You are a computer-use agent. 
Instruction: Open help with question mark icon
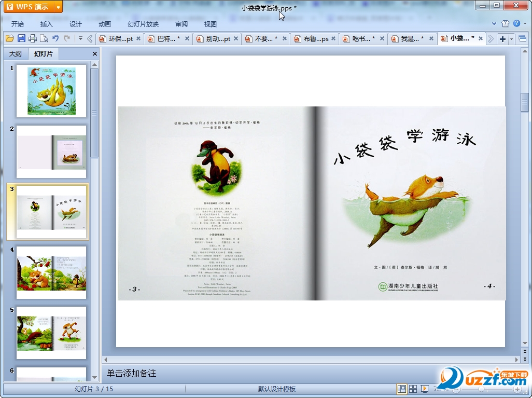tap(517, 23)
